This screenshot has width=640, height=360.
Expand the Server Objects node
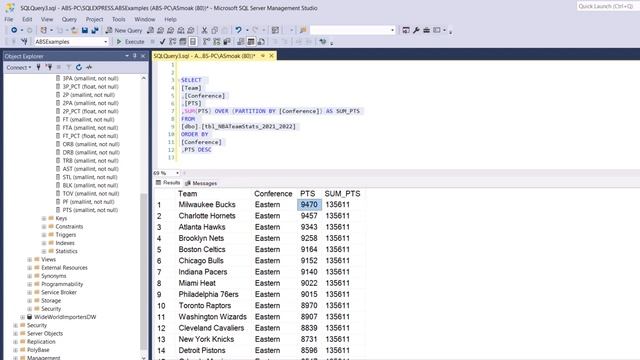point(15,333)
